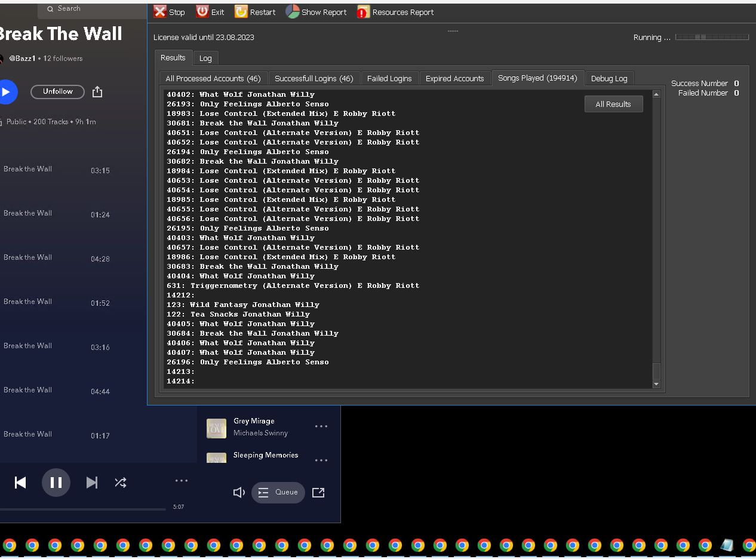The image size is (756, 559).
Task: Click the song playback progress bar
Action: coord(83,509)
